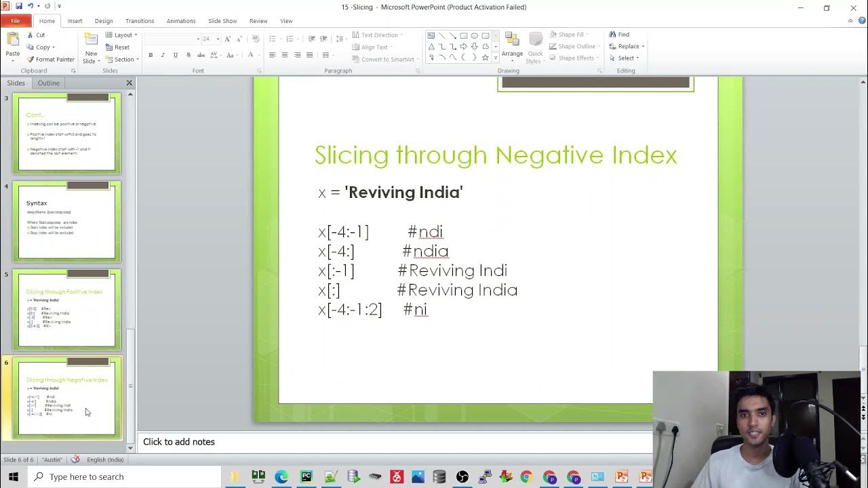This screenshot has height=488, width=868.
Task: Switch to the Design tab
Action: [104, 21]
